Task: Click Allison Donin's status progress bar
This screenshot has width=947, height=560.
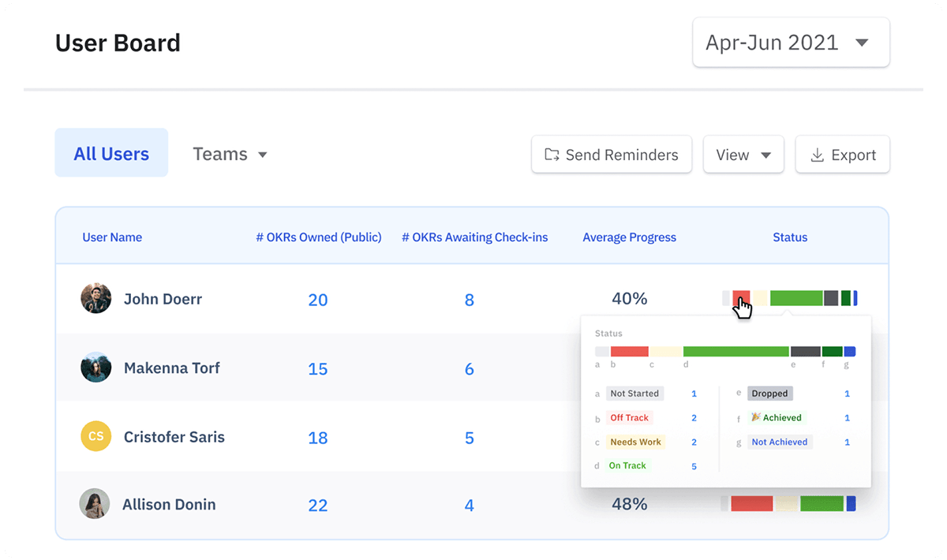Action: [789, 502]
